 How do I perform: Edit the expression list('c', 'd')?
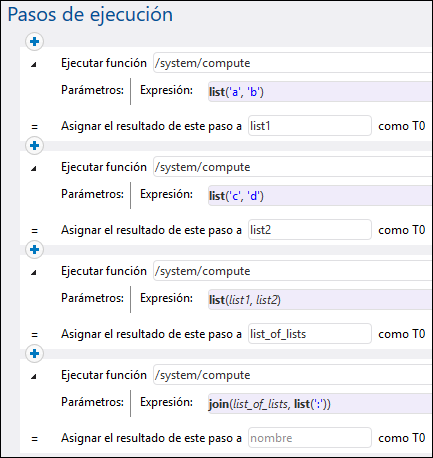click(320, 196)
